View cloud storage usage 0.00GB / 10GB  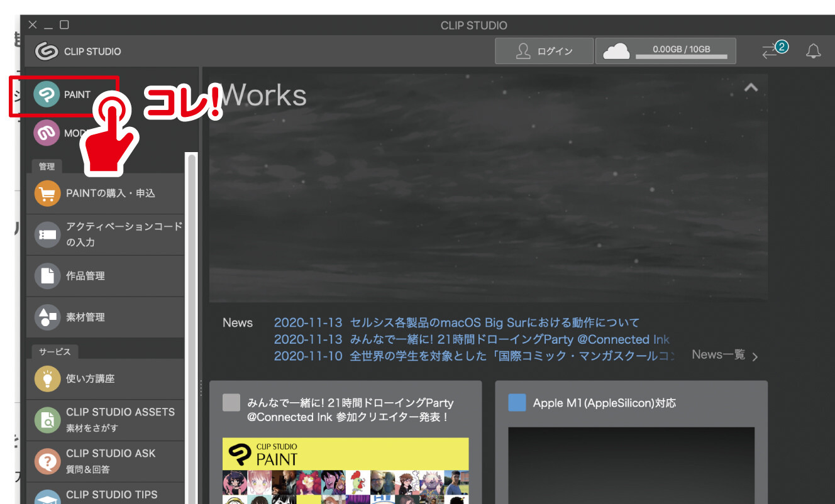pyautogui.click(x=665, y=52)
